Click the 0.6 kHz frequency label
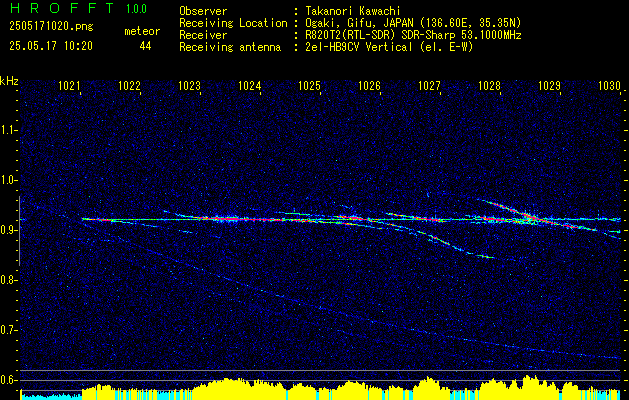The image size is (629, 400). (x=7, y=380)
